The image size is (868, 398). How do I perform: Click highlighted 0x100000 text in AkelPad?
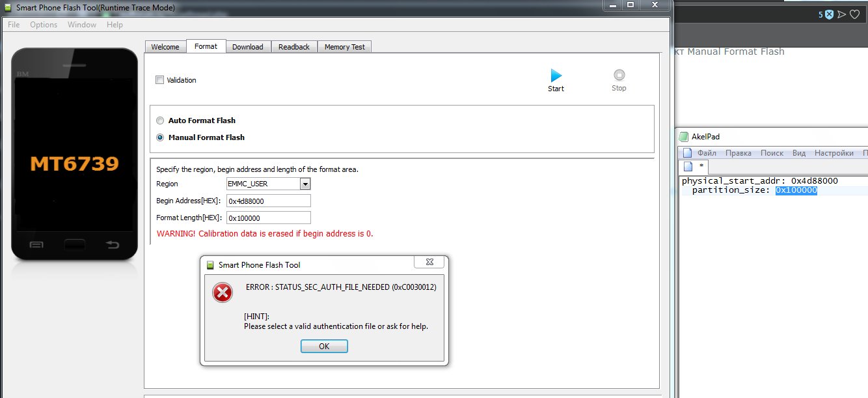(x=796, y=190)
